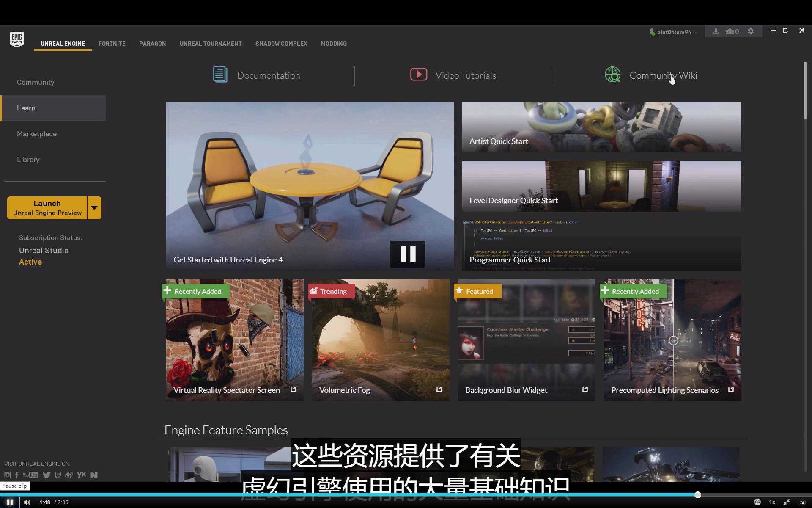The height and width of the screenshot is (508, 812).
Task: Open external link icon on Virtual Reality Spectator Screen
Action: click(x=293, y=389)
